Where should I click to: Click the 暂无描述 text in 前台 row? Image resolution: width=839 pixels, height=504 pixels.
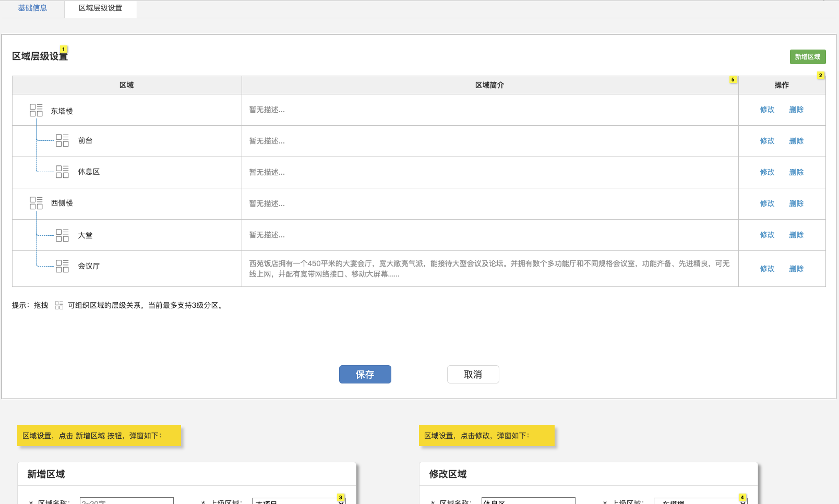click(267, 141)
